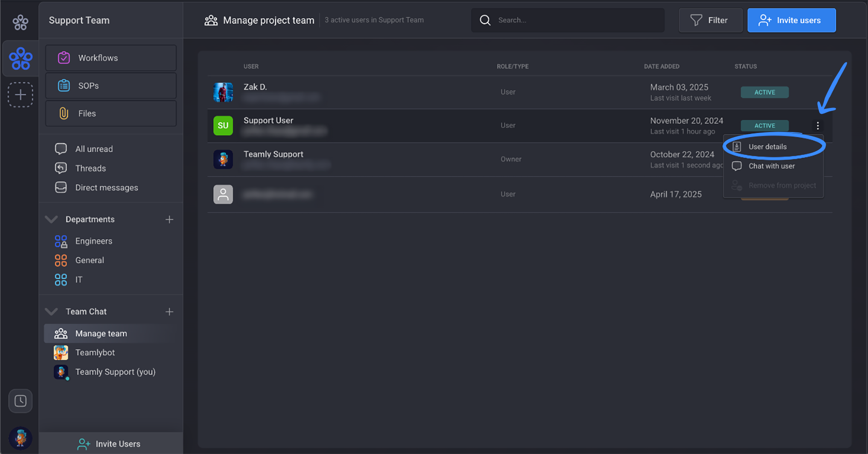The width and height of the screenshot is (868, 454).
Task: Open IT department
Action: click(x=79, y=280)
